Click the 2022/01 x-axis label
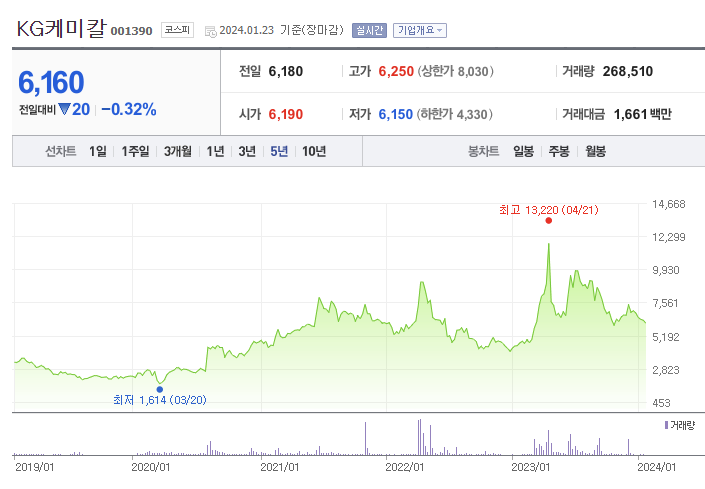This screenshot has width=705, height=489. [404, 467]
